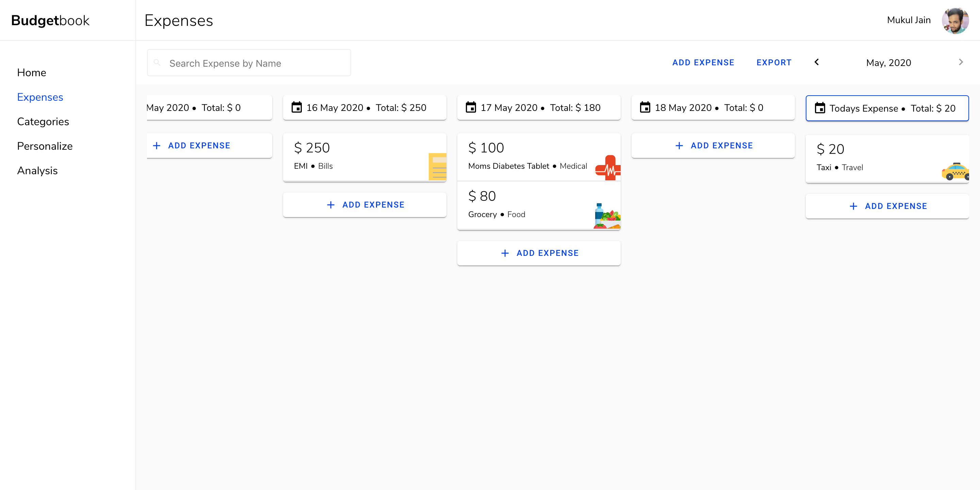Click calendar icon on 16 May 2020 header
The image size is (980, 490).
click(x=296, y=108)
